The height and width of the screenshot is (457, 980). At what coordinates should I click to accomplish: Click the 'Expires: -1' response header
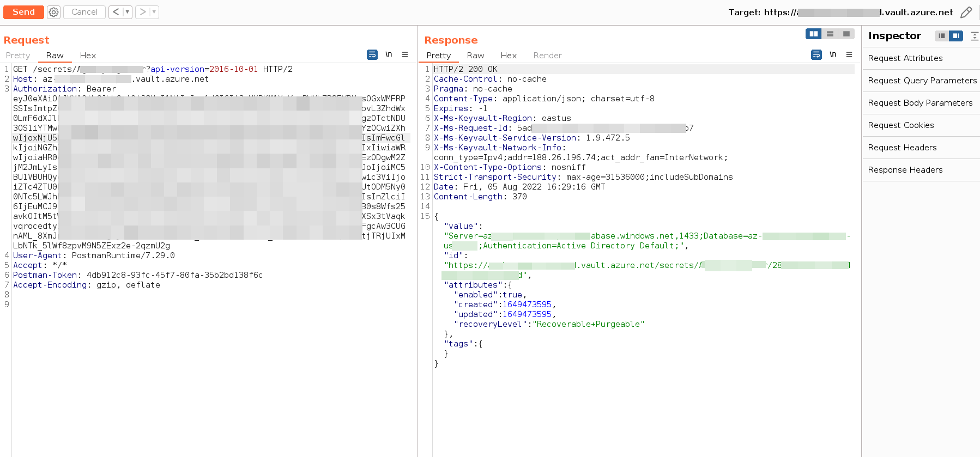(x=461, y=108)
